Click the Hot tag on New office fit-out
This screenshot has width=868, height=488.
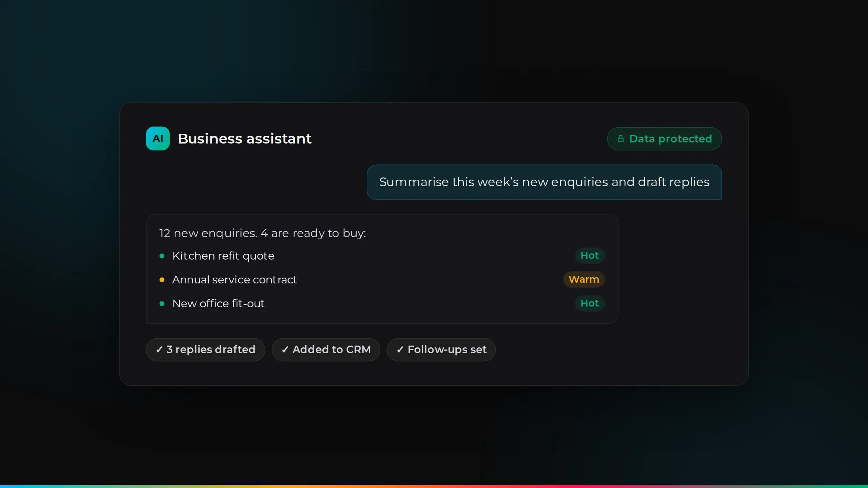590,303
